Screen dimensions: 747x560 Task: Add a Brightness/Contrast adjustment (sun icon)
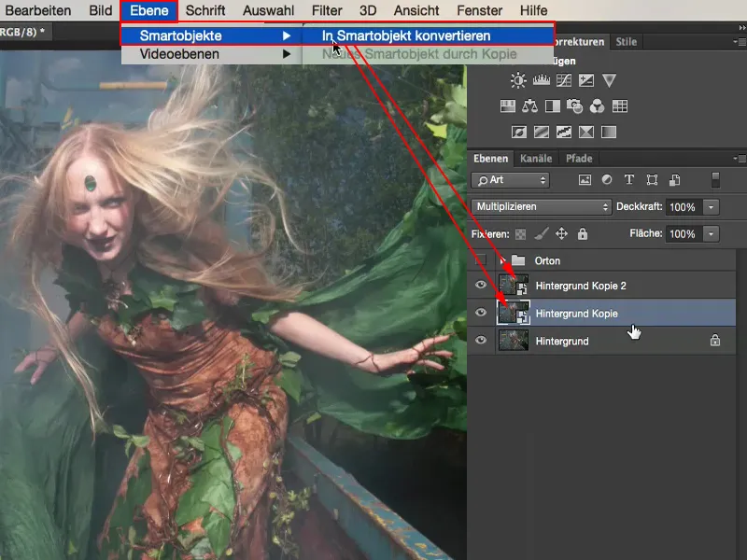(x=518, y=80)
